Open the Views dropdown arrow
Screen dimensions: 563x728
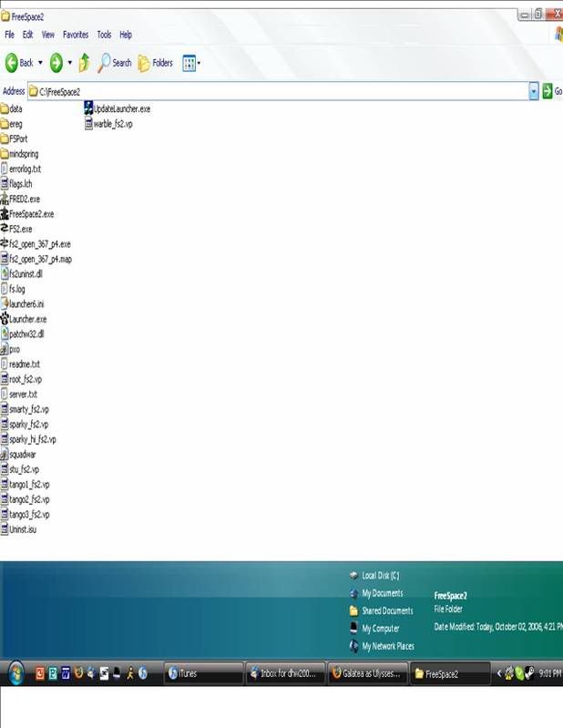(x=200, y=63)
